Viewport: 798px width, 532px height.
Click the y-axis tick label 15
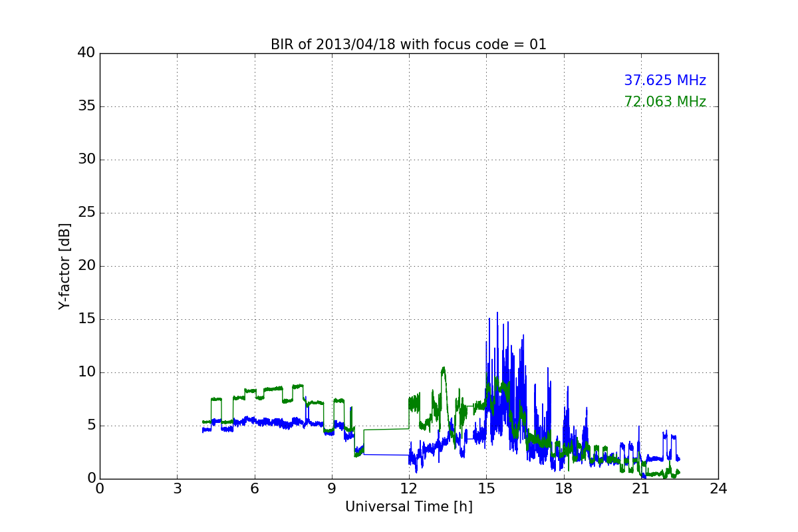(86, 319)
